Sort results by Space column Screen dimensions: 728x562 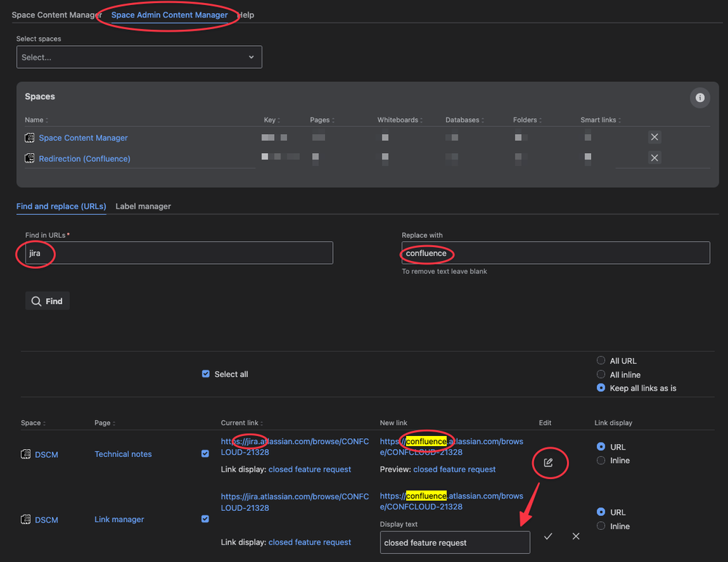pyautogui.click(x=33, y=423)
